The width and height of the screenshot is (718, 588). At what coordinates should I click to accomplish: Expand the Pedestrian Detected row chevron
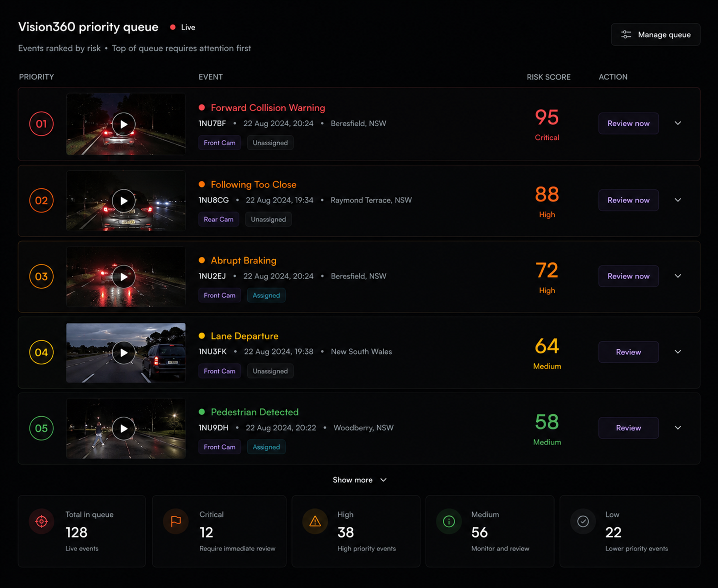pyautogui.click(x=678, y=428)
